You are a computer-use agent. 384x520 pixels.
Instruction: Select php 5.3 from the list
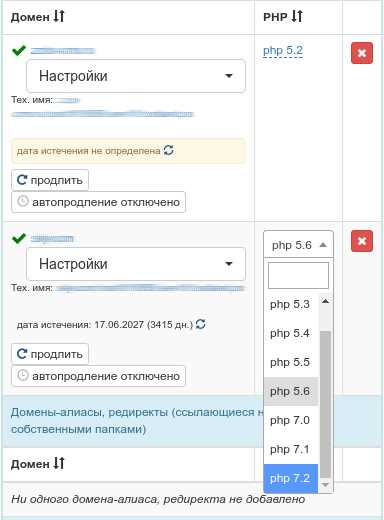pos(291,304)
